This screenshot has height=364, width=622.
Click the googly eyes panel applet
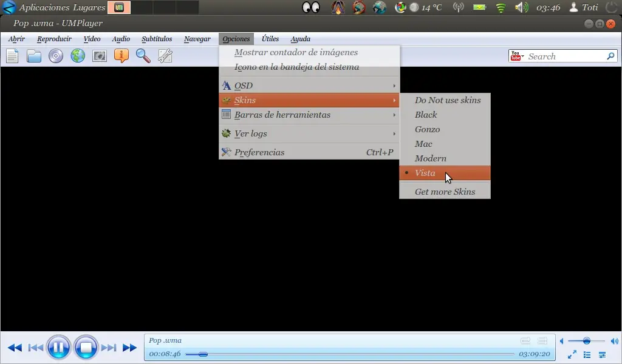point(311,7)
